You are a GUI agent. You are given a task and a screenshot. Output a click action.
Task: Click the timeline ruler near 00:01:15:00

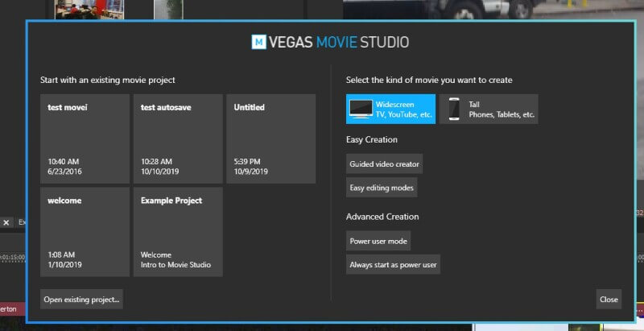pyautogui.click(x=11, y=257)
